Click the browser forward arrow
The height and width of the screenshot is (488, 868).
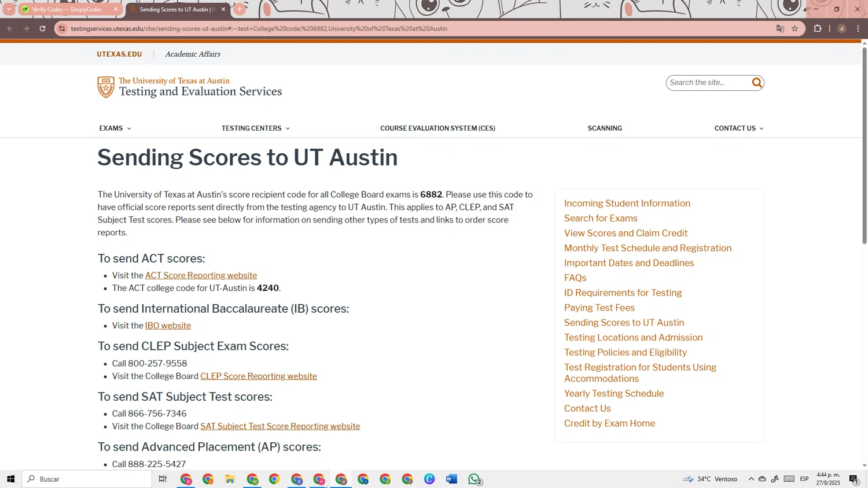[26, 28]
